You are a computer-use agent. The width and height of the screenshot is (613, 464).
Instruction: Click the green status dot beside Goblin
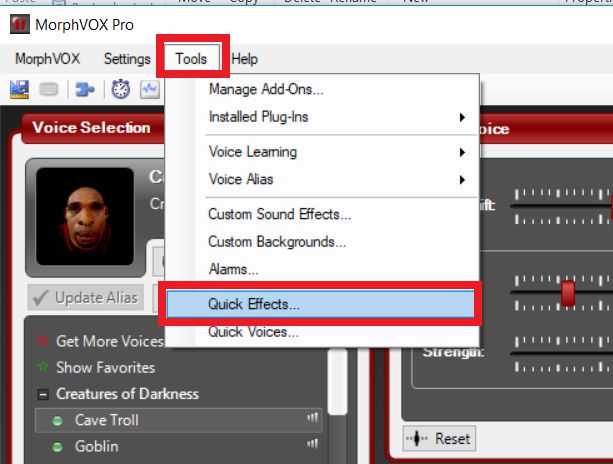(57, 447)
